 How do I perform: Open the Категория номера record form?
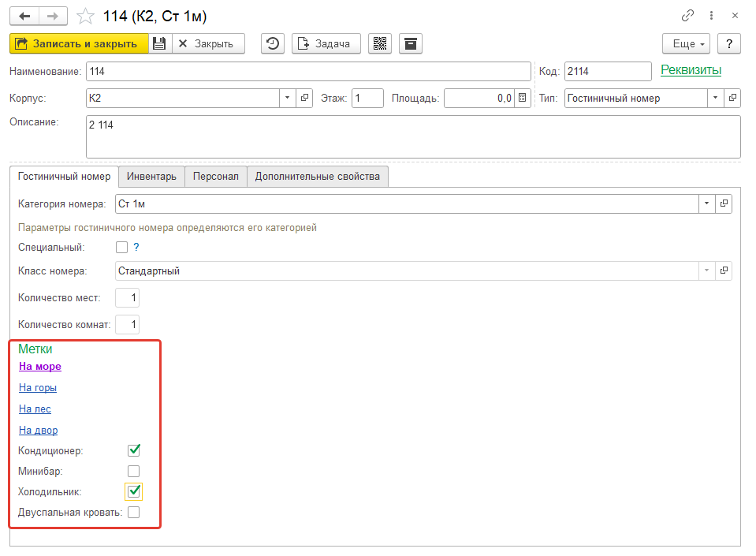coord(724,203)
